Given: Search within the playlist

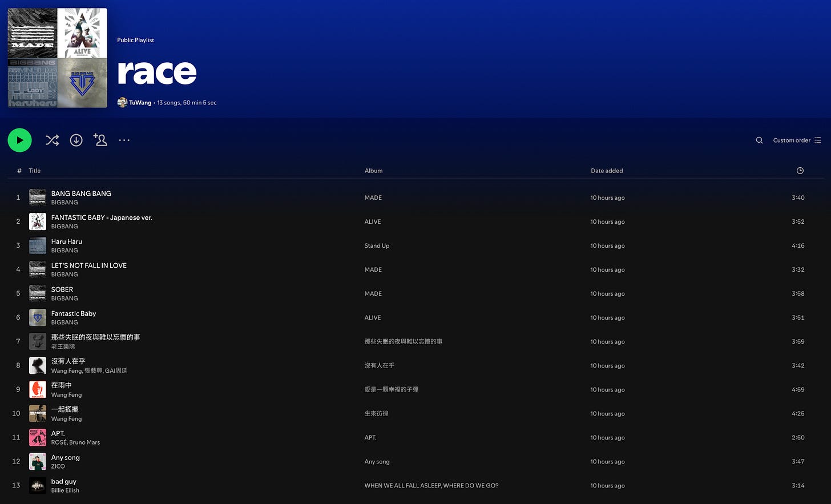Looking at the screenshot, I should 759,140.
